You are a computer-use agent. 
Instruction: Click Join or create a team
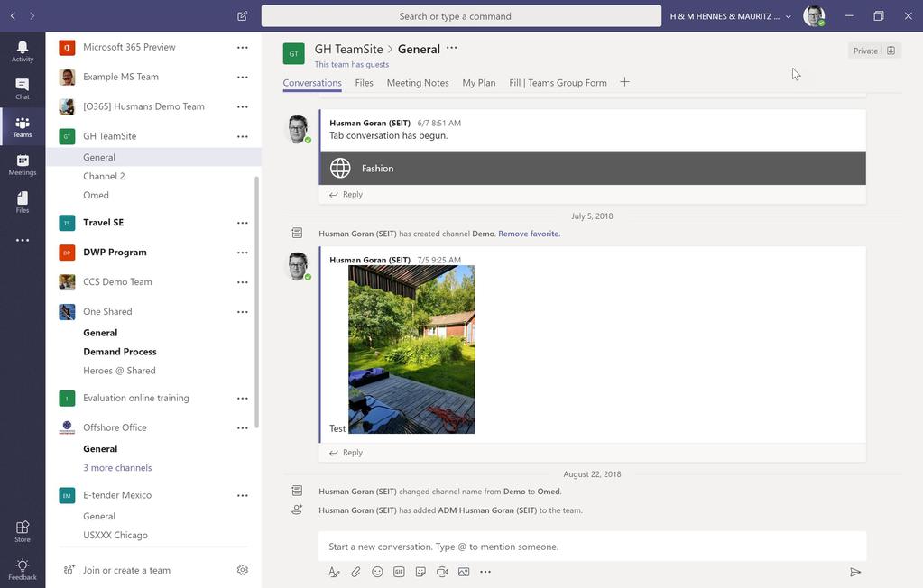click(x=126, y=570)
